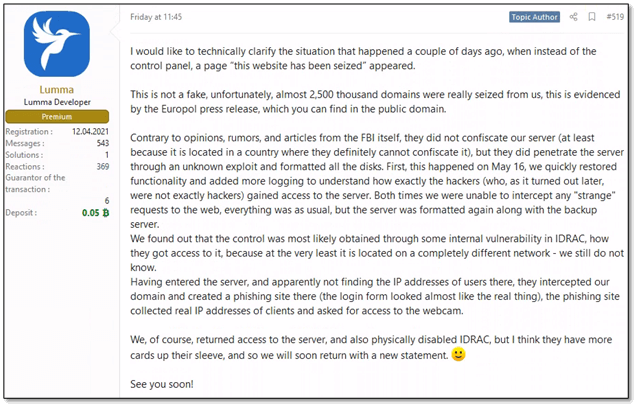The image size is (637, 407).
Task: Click the registration date 12.04.2021
Action: point(89,133)
